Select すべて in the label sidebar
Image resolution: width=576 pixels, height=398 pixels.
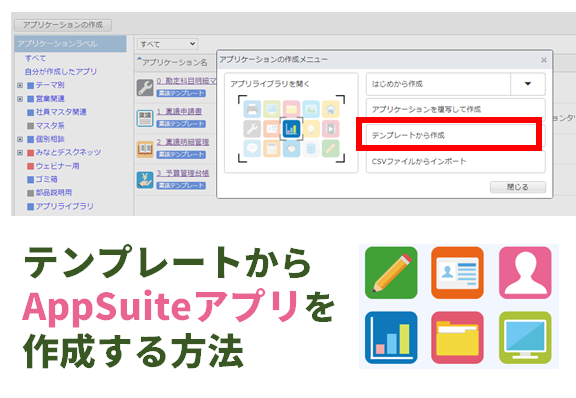click(35, 58)
